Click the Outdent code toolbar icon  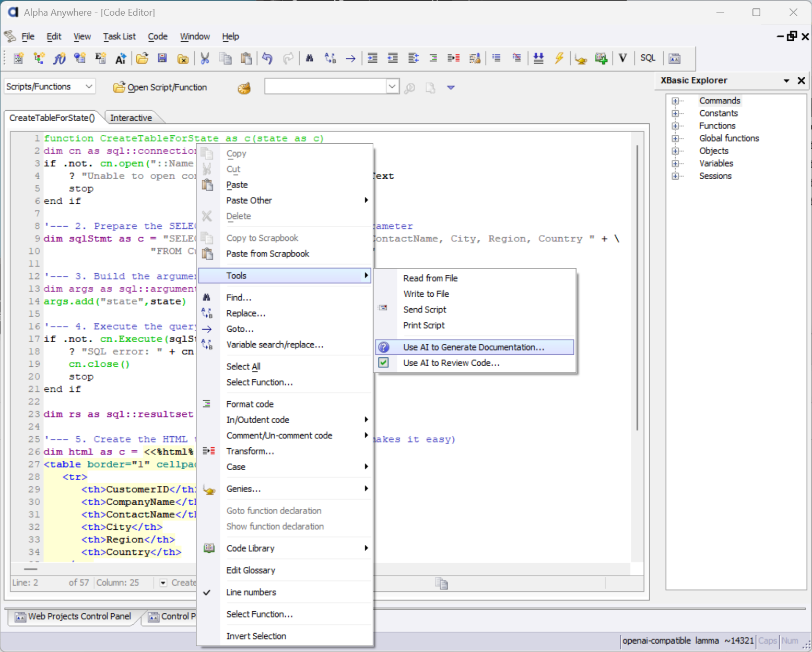[x=393, y=58]
